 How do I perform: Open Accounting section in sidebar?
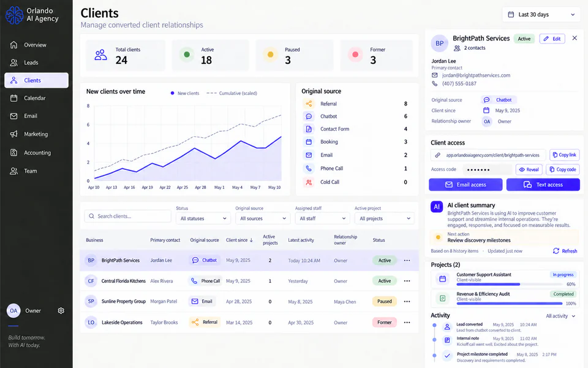coord(36,153)
